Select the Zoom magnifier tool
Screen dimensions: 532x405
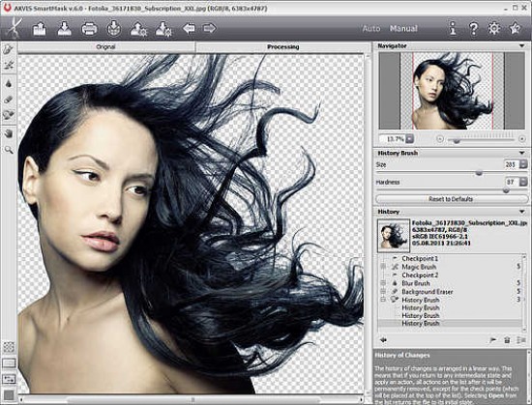[x=9, y=150]
